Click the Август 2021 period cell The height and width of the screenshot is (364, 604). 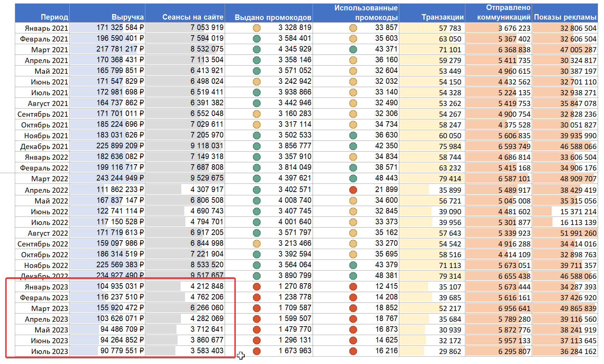(x=42, y=103)
